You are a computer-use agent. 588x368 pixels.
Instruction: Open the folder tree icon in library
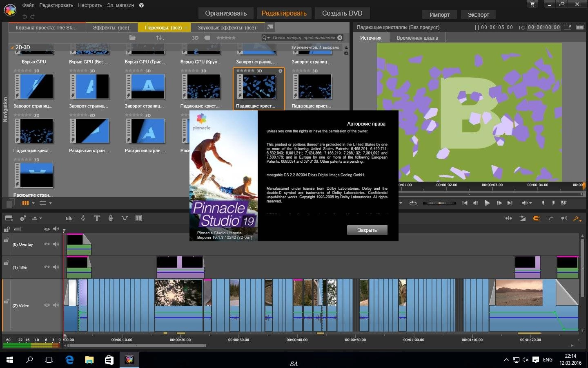[x=132, y=38]
